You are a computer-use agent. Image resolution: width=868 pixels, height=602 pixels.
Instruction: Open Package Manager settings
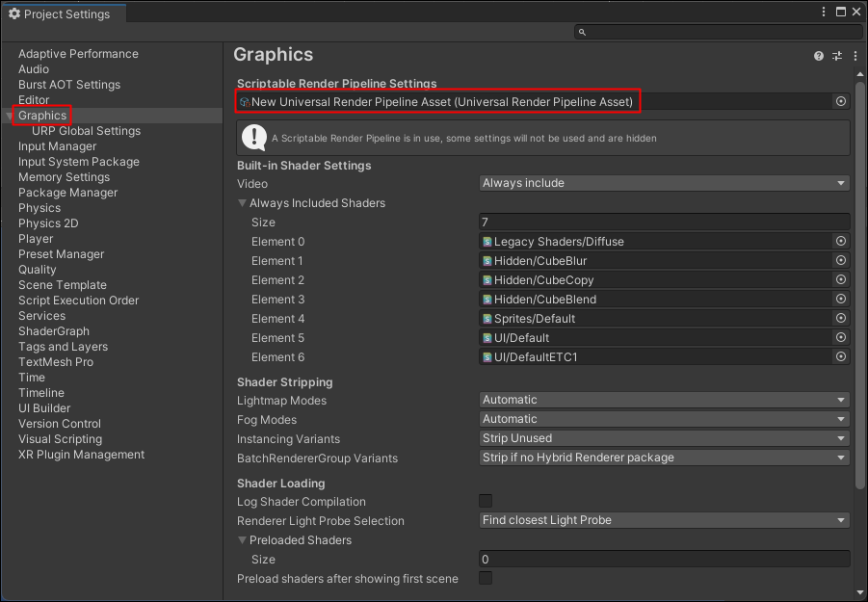[68, 193]
